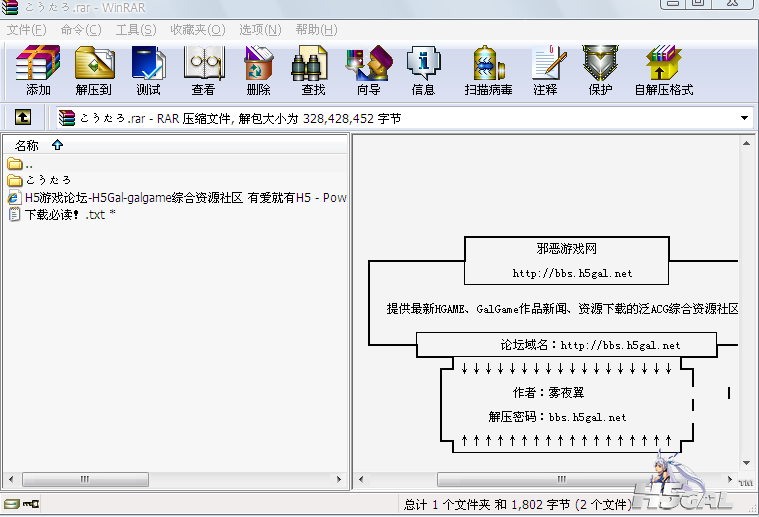Viewport: 759px width, 517px height.
Task: Click the RAR archive icon in the address bar
Action: coord(66,118)
